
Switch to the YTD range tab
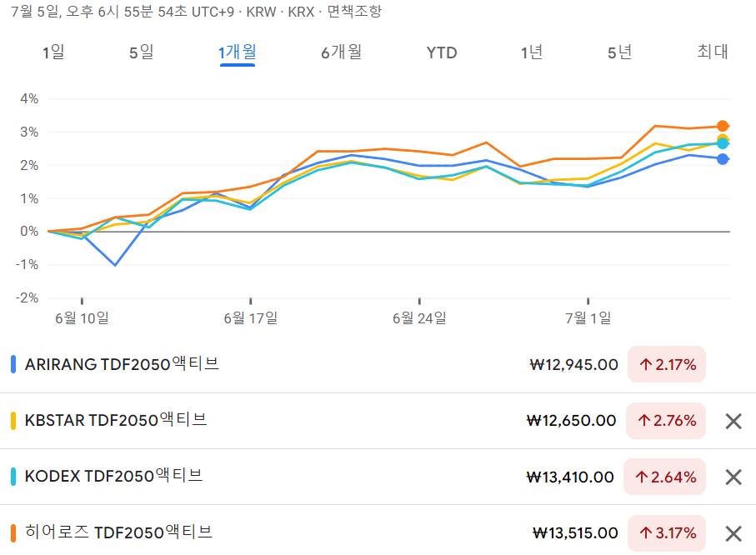[442, 52]
